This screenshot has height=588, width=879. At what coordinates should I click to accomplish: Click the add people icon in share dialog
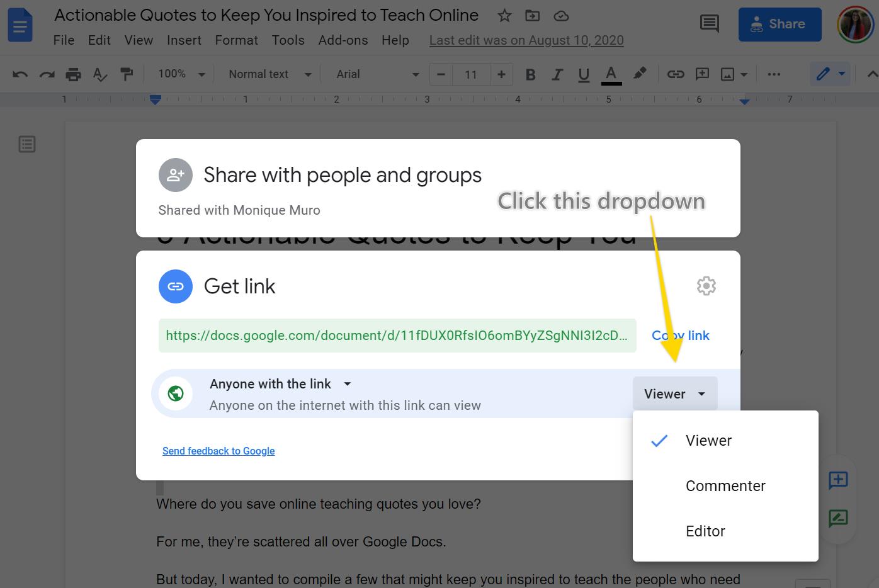click(x=176, y=175)
